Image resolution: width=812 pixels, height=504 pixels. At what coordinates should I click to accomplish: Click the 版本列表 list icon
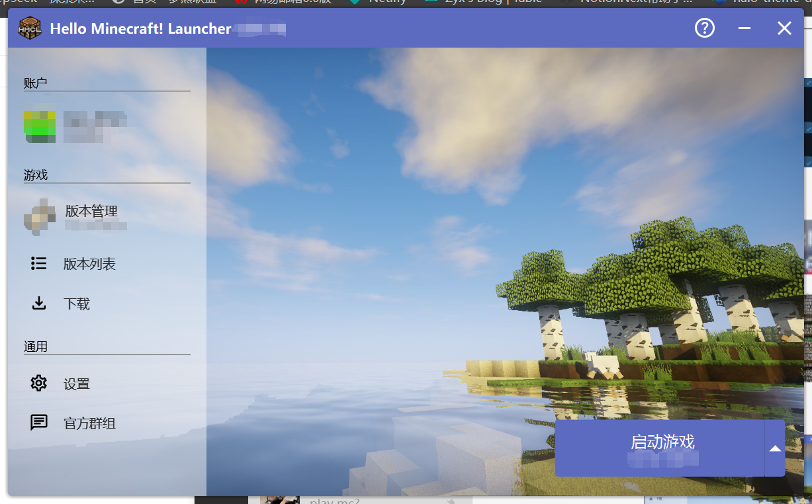click(x=39, y=263)
